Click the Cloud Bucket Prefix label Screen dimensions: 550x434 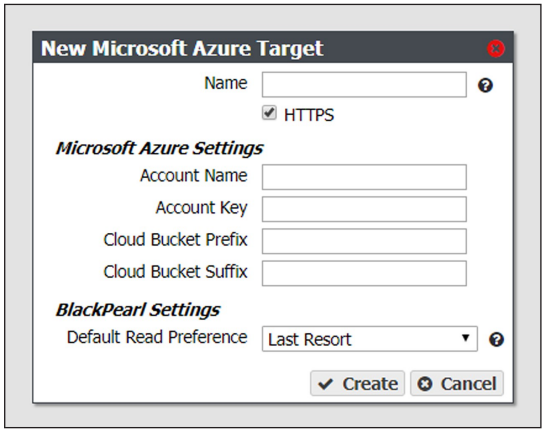tap(175, 240)
